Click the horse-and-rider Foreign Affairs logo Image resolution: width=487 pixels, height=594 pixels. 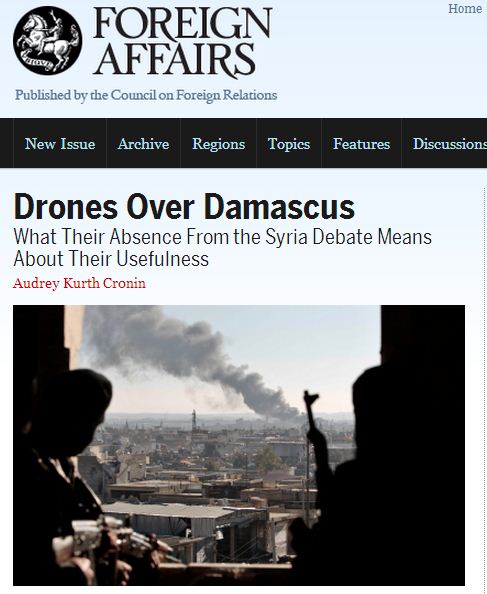(47, 41)
